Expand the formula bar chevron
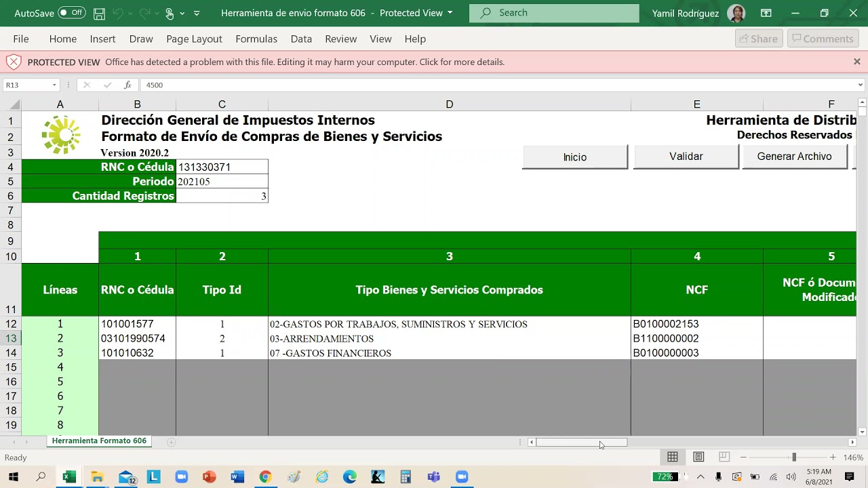 (861, 85)
